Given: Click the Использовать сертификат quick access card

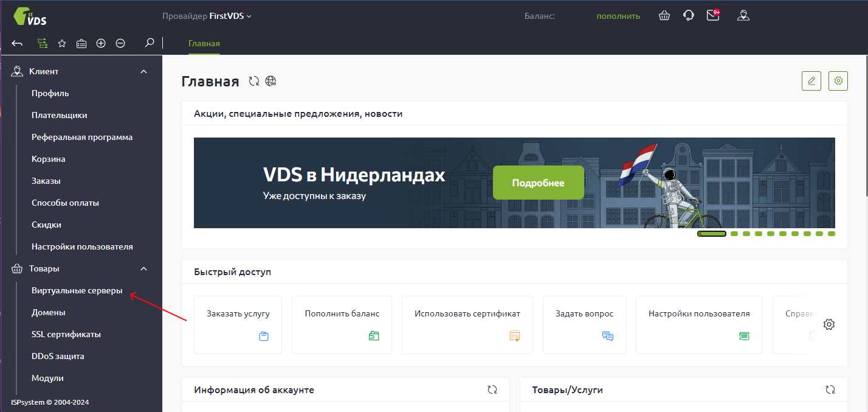Looking at the screenshot, I should coord(467,325).
